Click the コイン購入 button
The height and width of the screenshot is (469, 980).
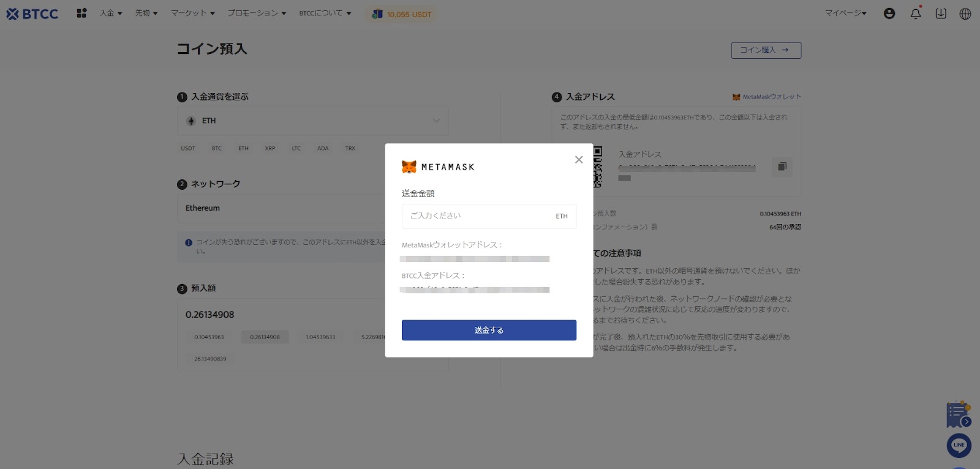(766, 50)
